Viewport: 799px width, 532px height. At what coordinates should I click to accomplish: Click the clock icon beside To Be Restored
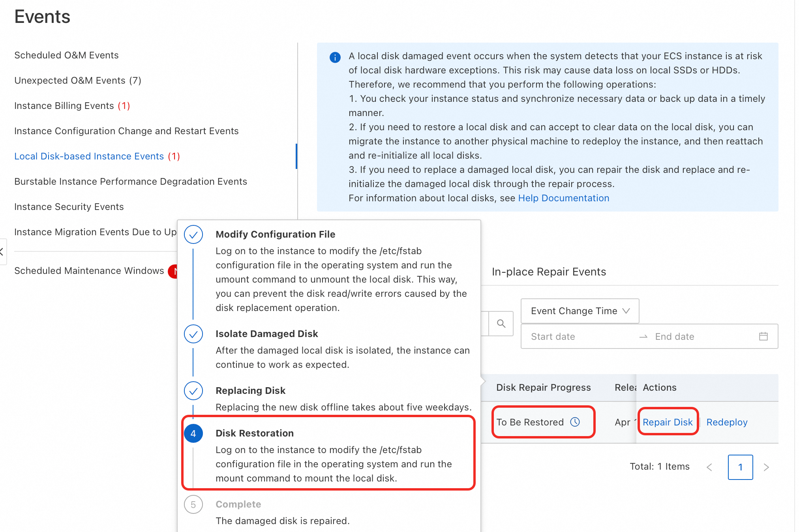pos(575,422)
